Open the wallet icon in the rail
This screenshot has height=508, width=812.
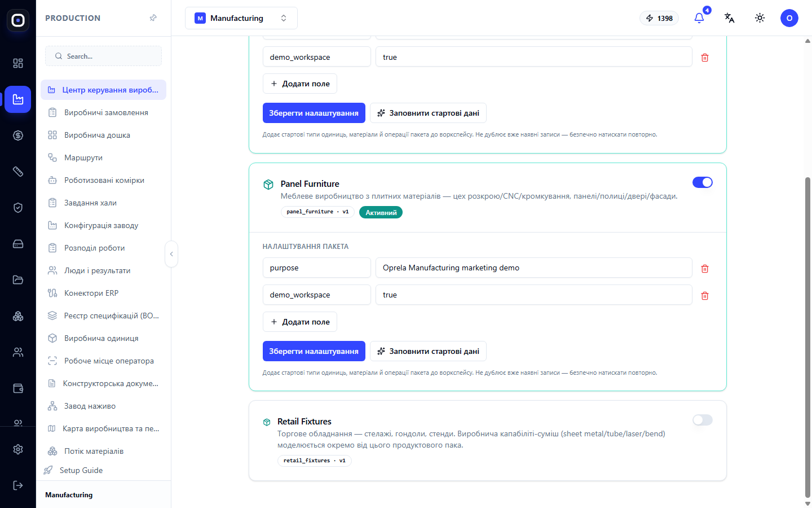coord(18,388)
